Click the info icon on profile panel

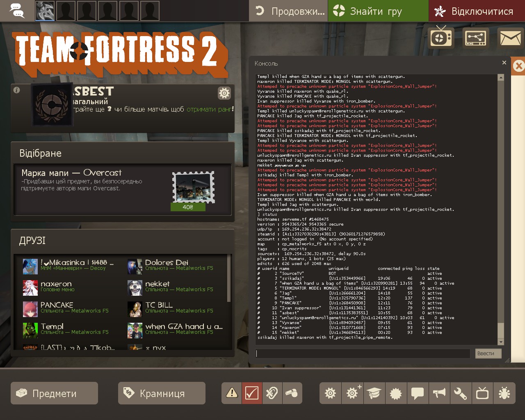click(17, 90)
